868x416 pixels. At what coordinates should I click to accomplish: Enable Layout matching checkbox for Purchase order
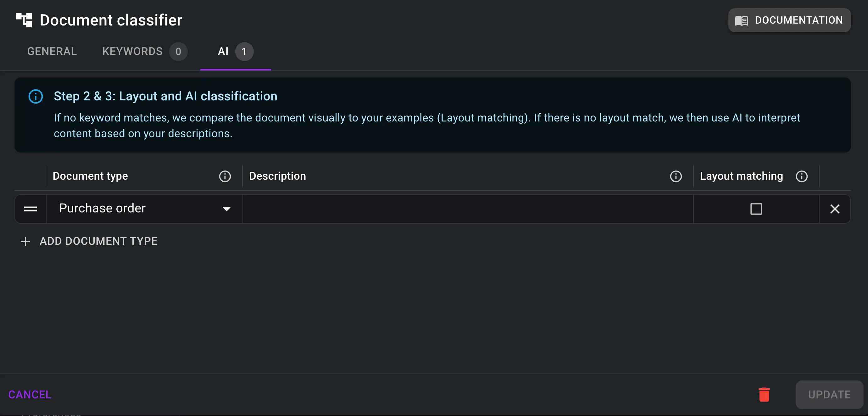[756, 209]
